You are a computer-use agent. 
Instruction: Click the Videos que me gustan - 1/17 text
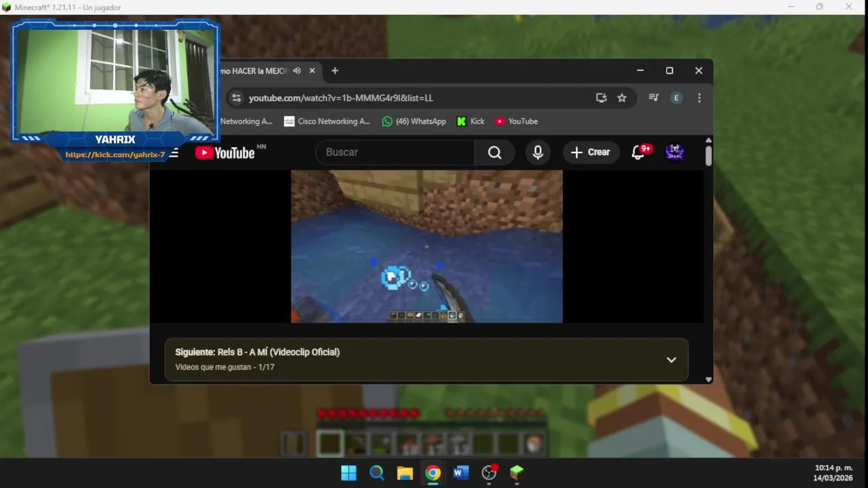click(224, 367)
